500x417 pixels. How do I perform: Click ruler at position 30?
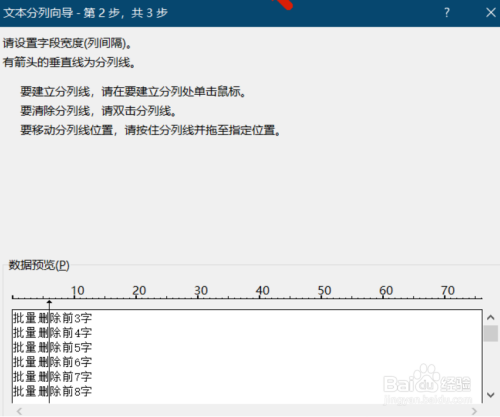[201, 291]
